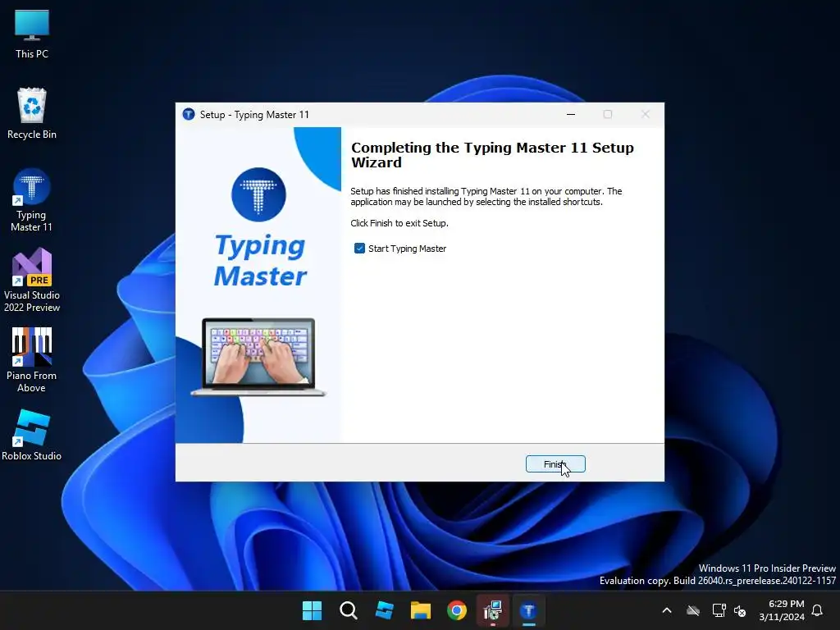The height and width of the screenshot is (630, 840).
Task: Open Roblox Studio from the taskbar
Action: point(385,610)
